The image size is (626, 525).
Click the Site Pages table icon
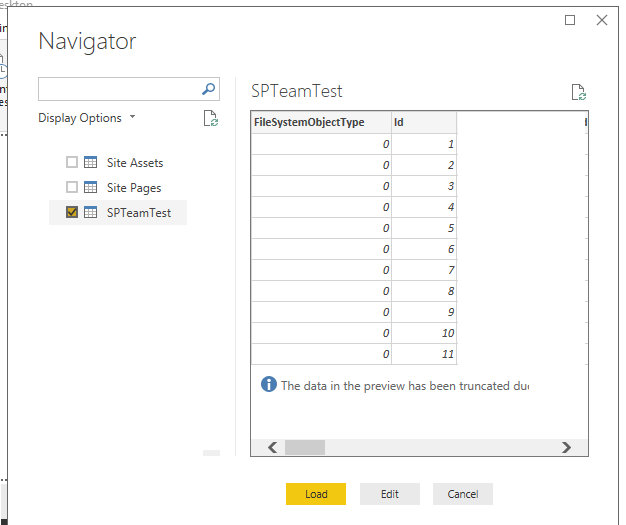pos(90,187)
